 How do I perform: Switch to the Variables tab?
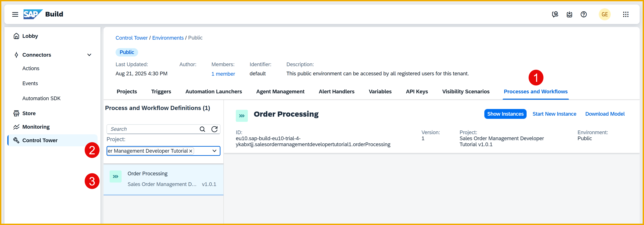coord(380,91)
